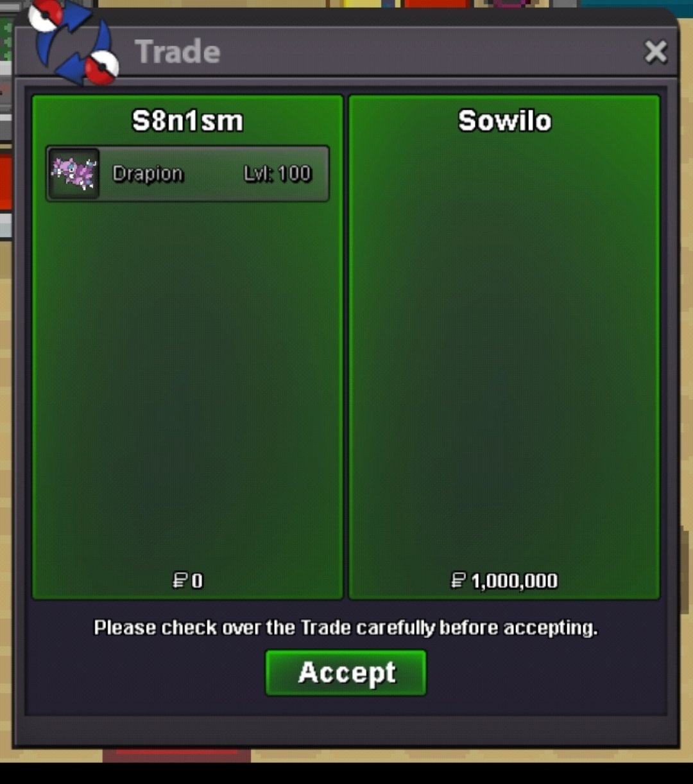The width and height of the screenshot is (693, 784).
Task: Select the Drapion trade entry row
Action: pyautogui.click(x=187, y=174)
